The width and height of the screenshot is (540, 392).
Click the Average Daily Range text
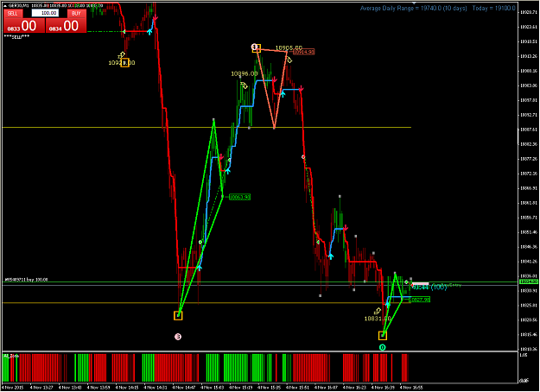pyautogui.click(x=413, y=9)
